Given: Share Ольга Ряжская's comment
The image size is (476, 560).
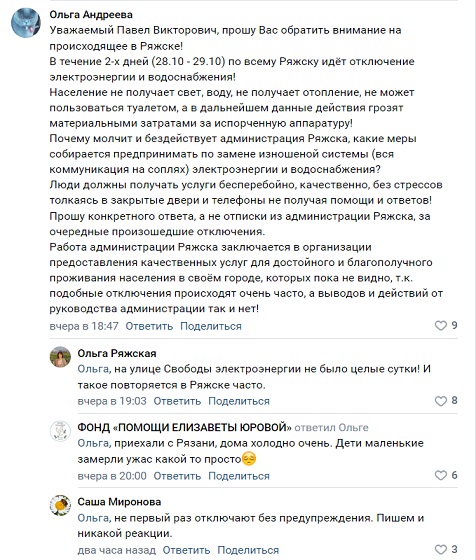Looking at the screenshot, I should tap(239, 401).
